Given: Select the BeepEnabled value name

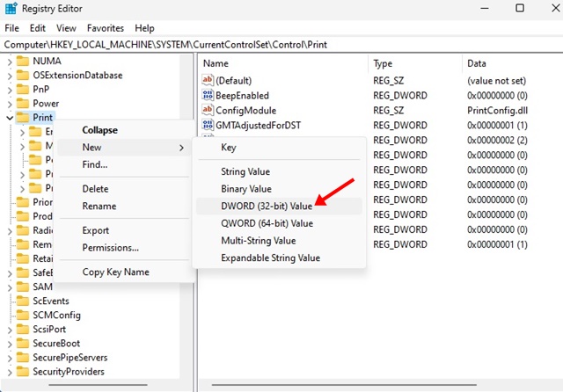Looking at the screenshot, I should click(x=243, y=96).
